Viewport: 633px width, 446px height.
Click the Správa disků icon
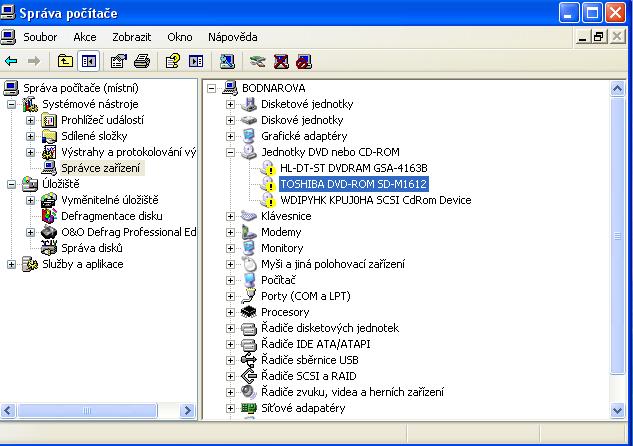coord(49,248)
